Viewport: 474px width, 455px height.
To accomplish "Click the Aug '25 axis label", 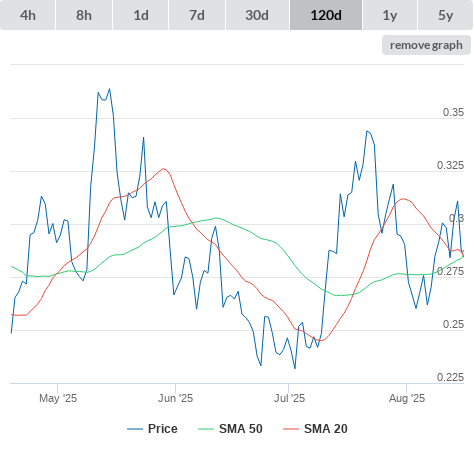I will 407,398.
